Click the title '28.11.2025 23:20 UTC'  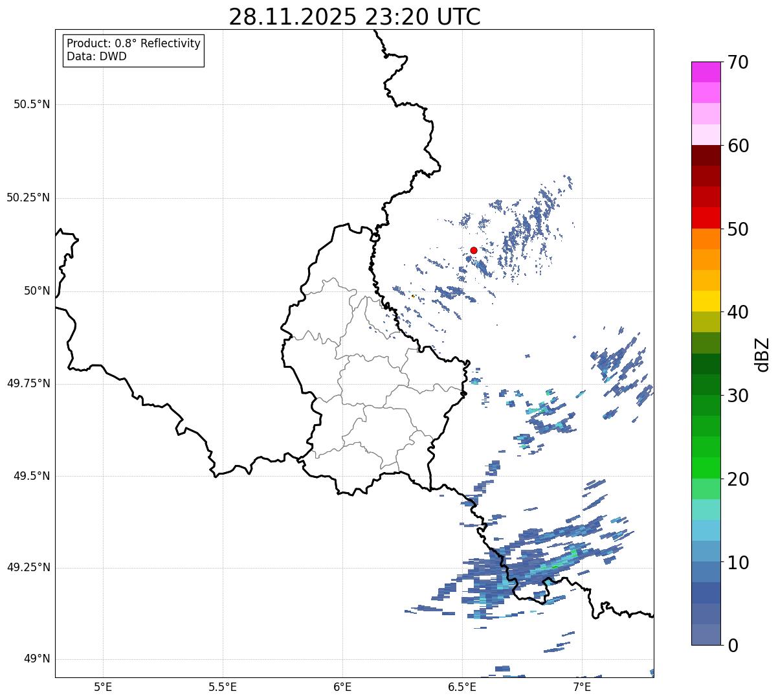click(355, 17)
